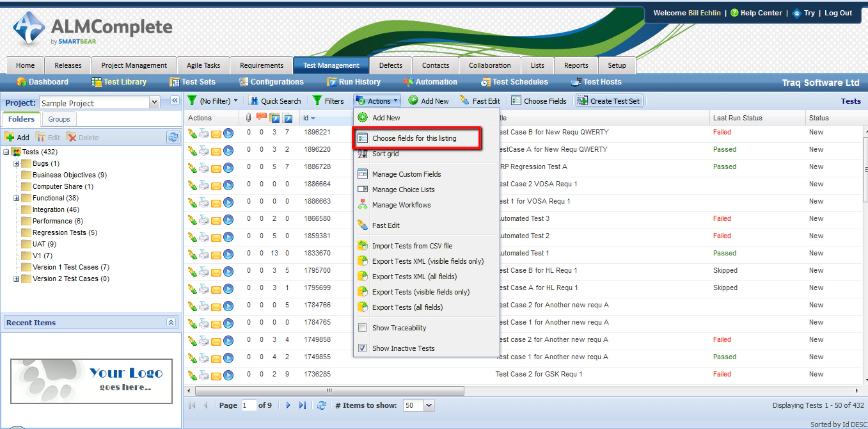This screenshot has height=429, width=868.
Task: Click the edit pencil icon for test 1896220
Action: (x=193, y=150)
